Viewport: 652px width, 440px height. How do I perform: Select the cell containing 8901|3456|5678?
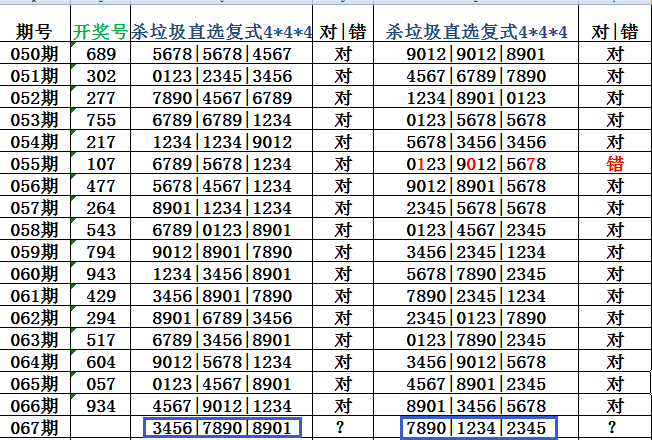476,406
